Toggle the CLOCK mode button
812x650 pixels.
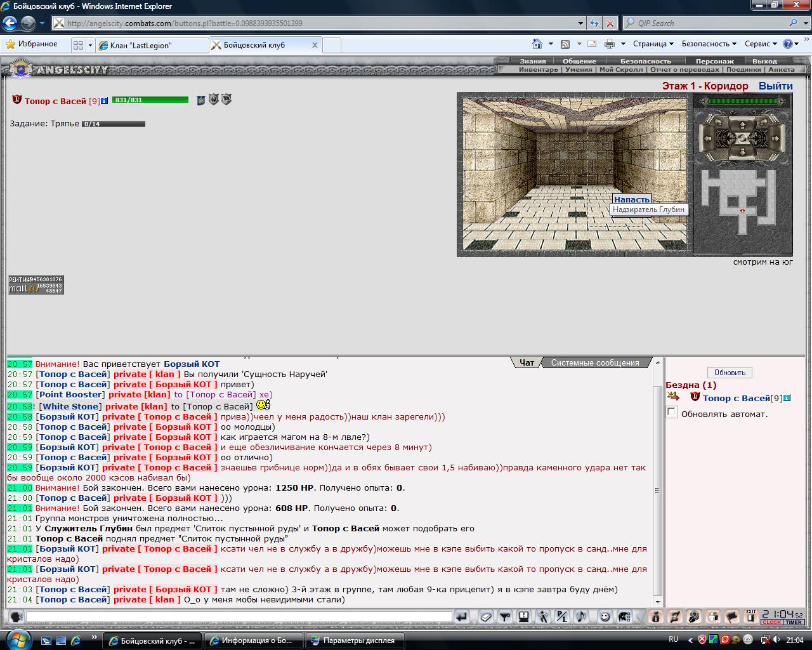pyautogui.click(x=771, y=622)
